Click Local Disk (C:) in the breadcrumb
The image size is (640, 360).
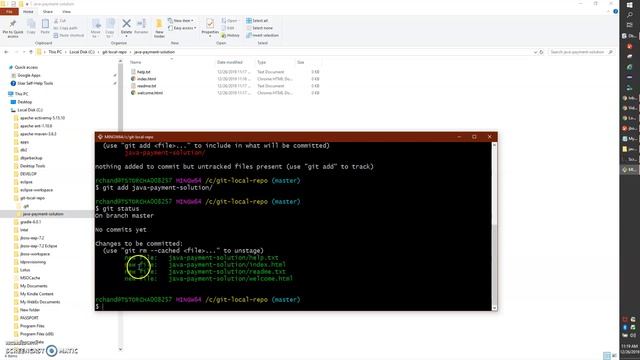click(82, 52)
